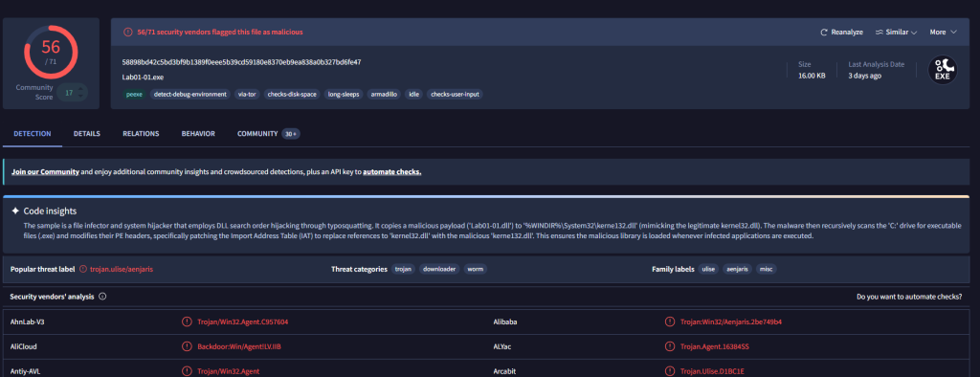Viewport: 980px width, 377px height.
Task: Click info icon next to Security vendors' analysis
Action: [102, 297]
